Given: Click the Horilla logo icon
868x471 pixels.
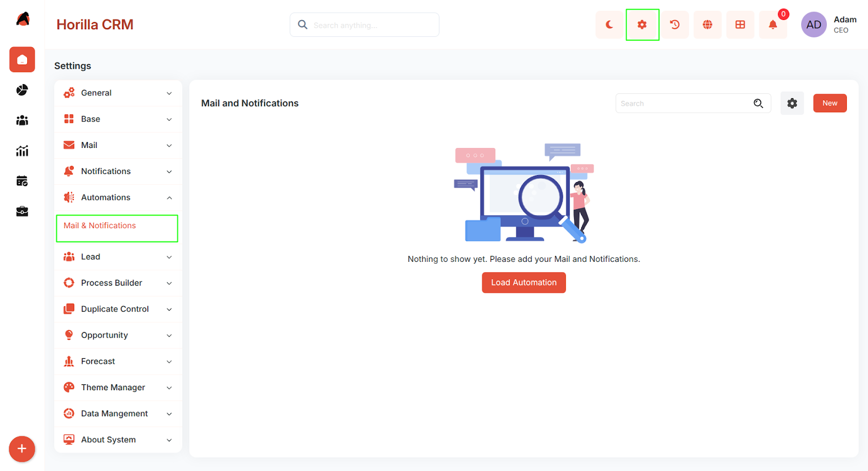Looking at the screenshot, I should point(23,20).
